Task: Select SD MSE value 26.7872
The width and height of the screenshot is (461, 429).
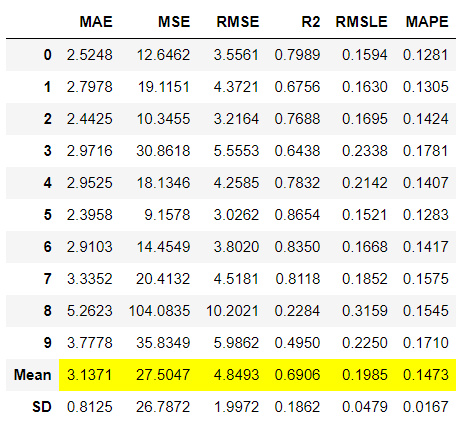Action: pos(163,407)
